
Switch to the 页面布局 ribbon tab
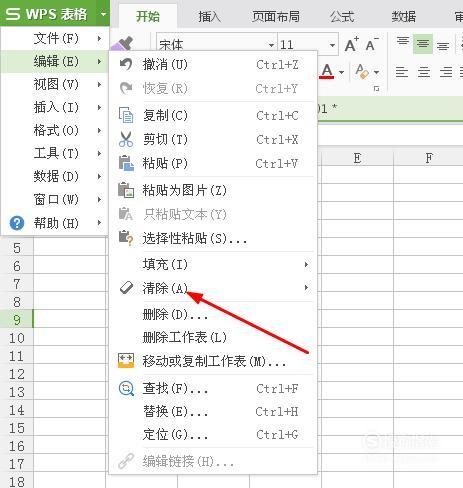[x=276, y=16]
